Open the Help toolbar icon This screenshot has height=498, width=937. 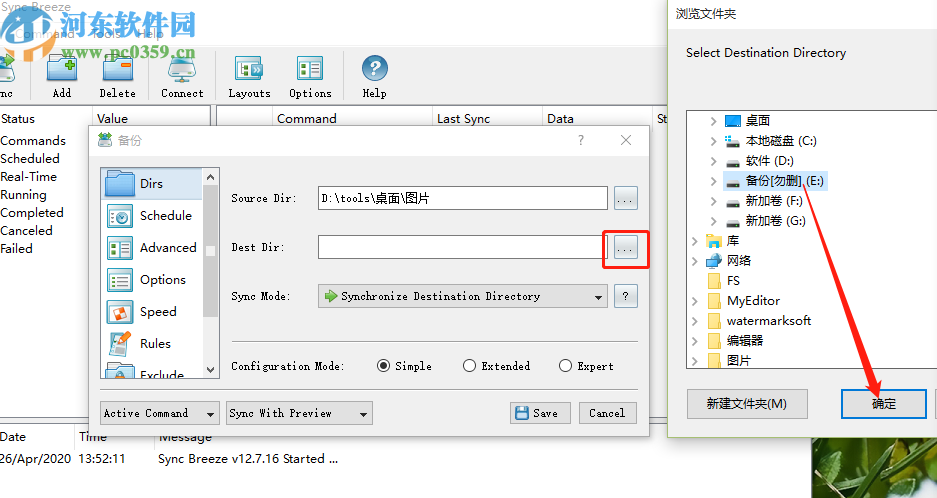tap(374, 77)
